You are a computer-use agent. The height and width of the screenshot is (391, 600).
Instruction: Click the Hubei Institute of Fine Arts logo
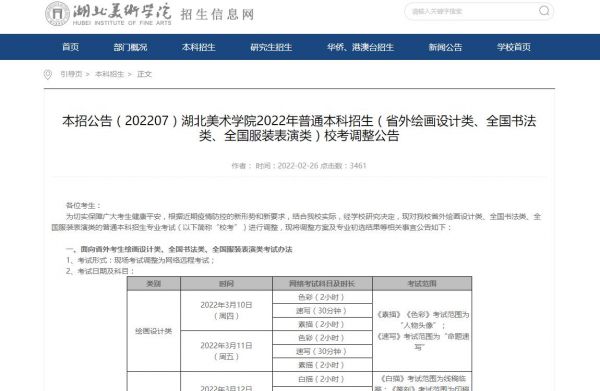(x=108, y=14)
